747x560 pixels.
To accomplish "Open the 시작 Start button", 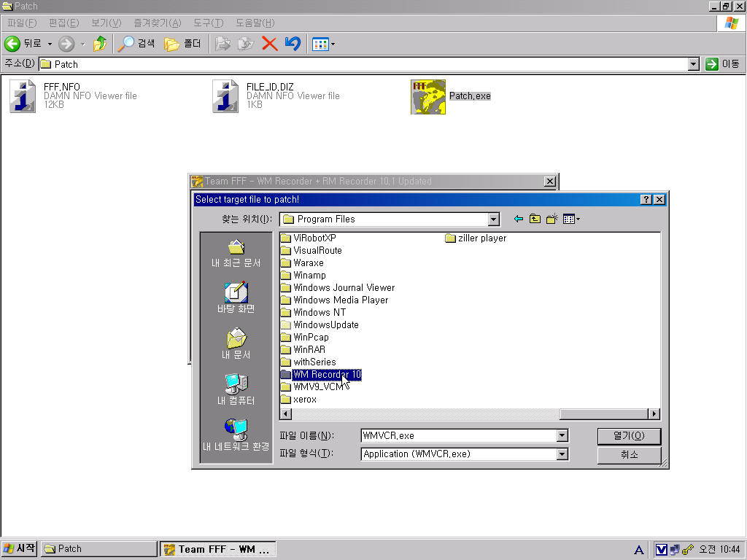I will [x=19, y=548].
